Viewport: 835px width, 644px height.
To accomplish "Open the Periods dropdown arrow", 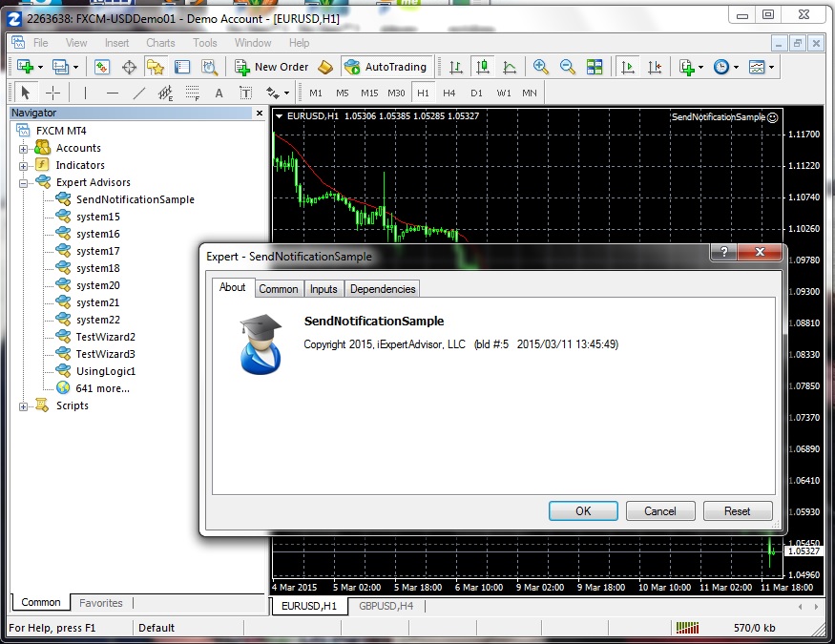I will [x=736, y=67].
